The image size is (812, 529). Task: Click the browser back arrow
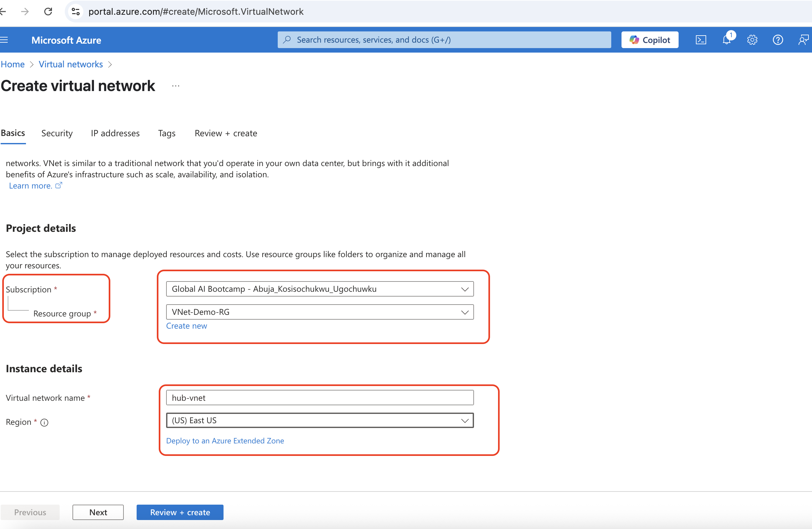tap(3, 12)
